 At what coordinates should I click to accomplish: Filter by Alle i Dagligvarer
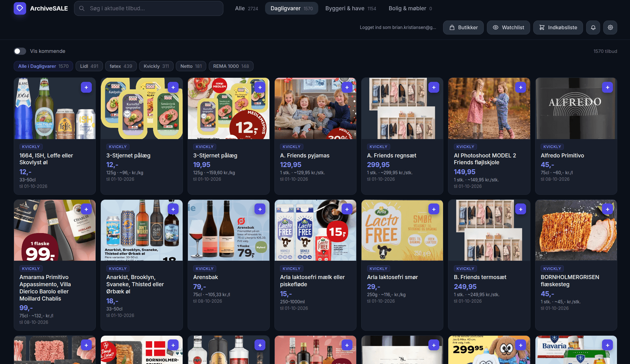tap(43, 66)
